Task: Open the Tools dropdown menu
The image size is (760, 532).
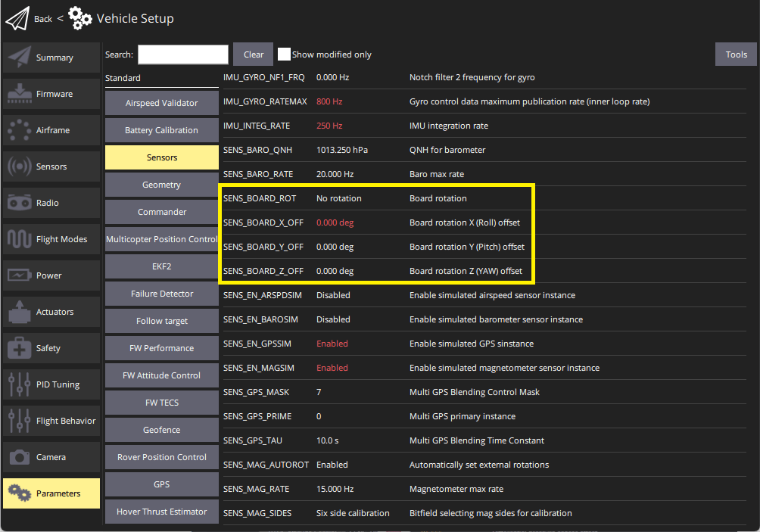Action: (x=736, y=54)
